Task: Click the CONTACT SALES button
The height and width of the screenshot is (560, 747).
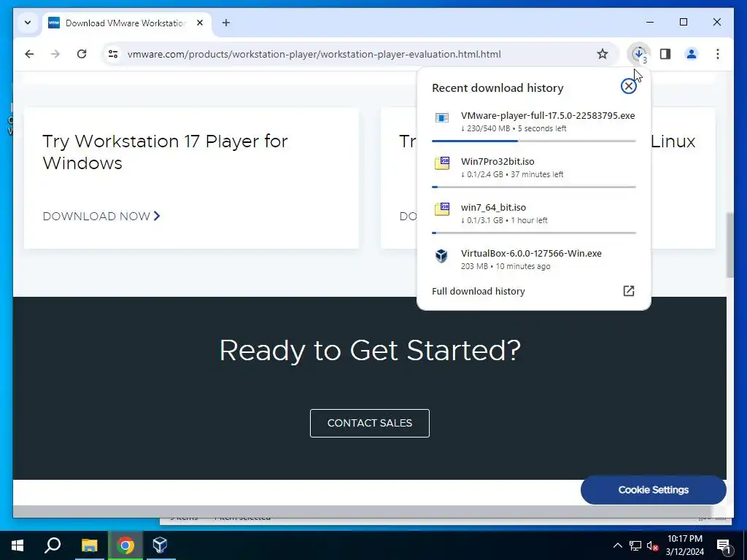Action: coord(370,423)
